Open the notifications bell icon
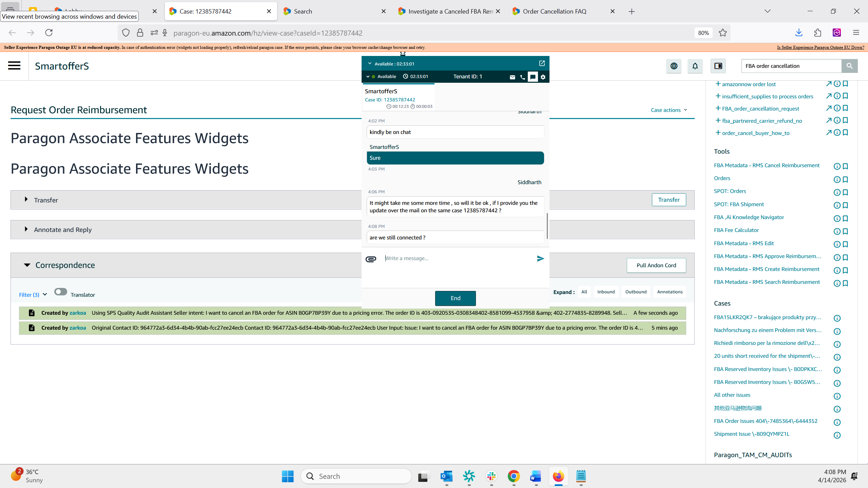This screenshot has width=868, height=488. coord(695,66)
